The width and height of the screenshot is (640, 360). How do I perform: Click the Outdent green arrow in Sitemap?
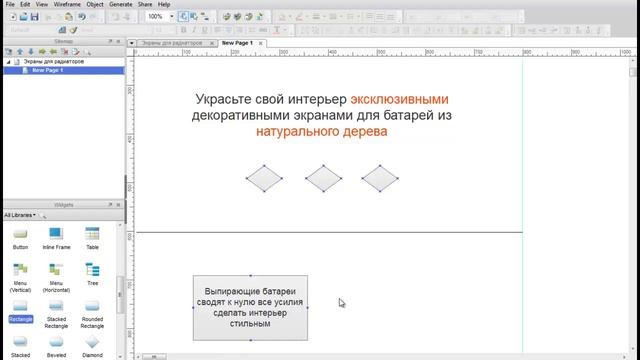pyautogui.click(x=53, y=52)
